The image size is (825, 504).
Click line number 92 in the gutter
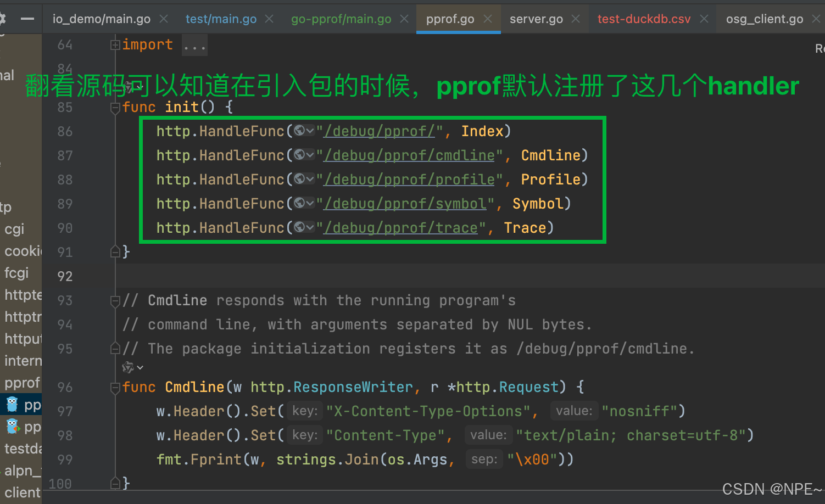coord(65,276)
